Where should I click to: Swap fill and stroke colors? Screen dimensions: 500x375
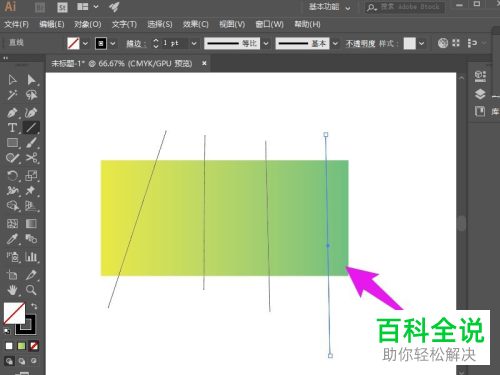point(34,306)
